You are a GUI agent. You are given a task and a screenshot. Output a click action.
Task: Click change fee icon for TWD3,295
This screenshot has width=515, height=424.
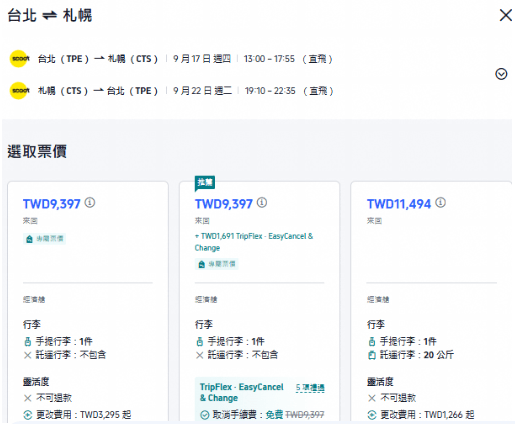click(x=28, y=415)
